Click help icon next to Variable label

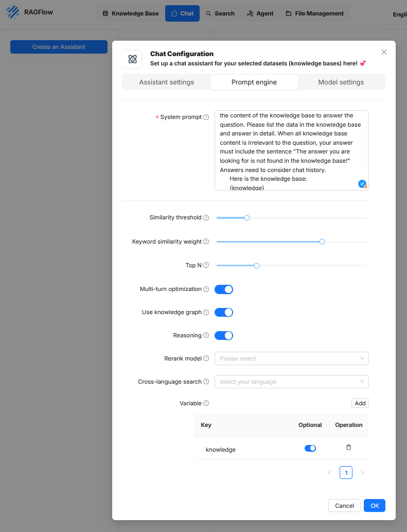tap(206, 403)
